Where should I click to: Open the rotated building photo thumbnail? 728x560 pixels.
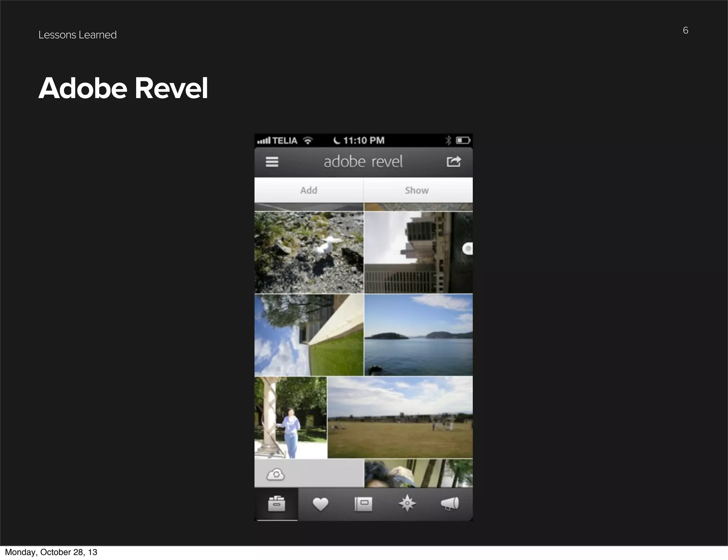pyautogui.click(x=418, y=253)
